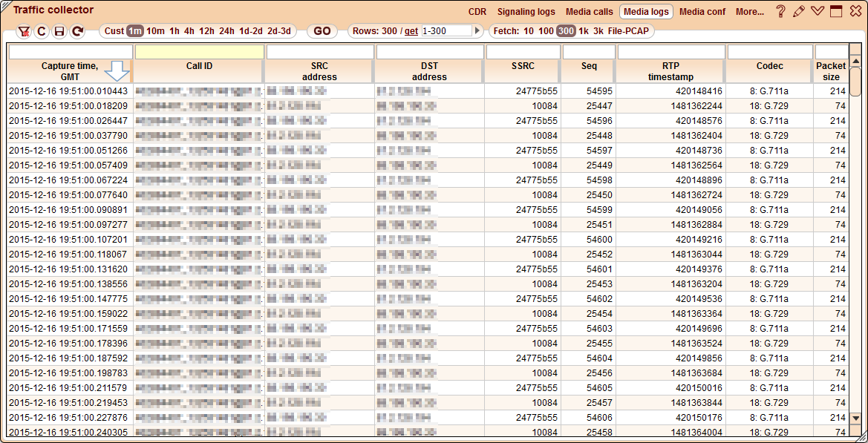
Task: Open the Signaling logs view
Action: pyautogui.click(x=526, y=12)
